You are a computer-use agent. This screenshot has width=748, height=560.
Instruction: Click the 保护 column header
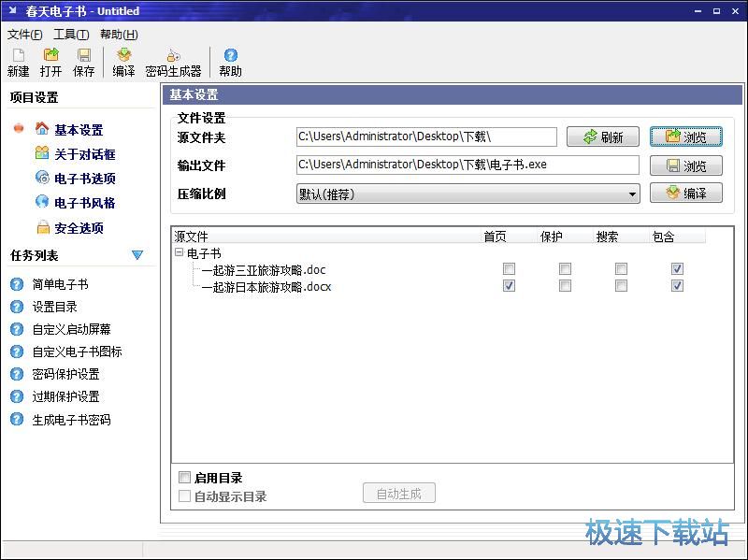coord(566,237)
